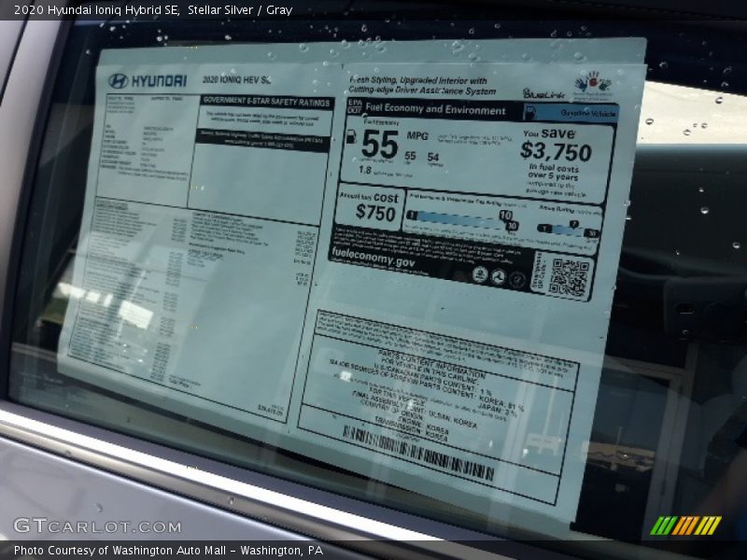Toggle the '1' marker on the Greenhouse Gas scale
Viewport: 747px width, 560px height.
(x=411, y=214)
